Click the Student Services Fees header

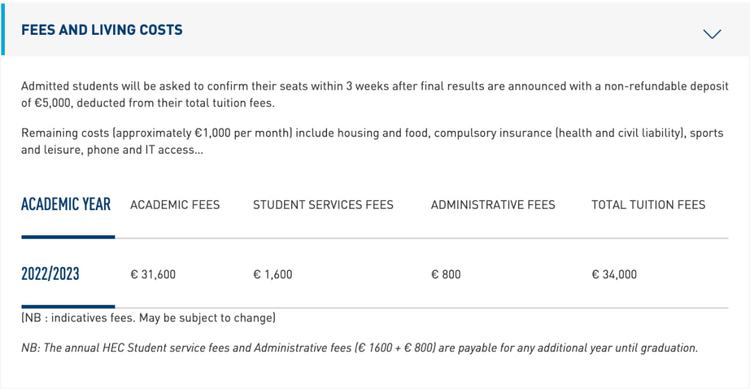click(323, 205)
